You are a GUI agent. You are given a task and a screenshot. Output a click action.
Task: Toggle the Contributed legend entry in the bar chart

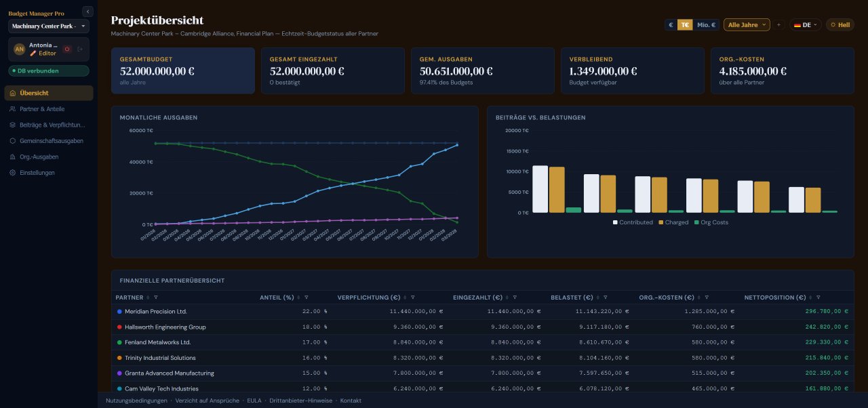coord(633,222)
